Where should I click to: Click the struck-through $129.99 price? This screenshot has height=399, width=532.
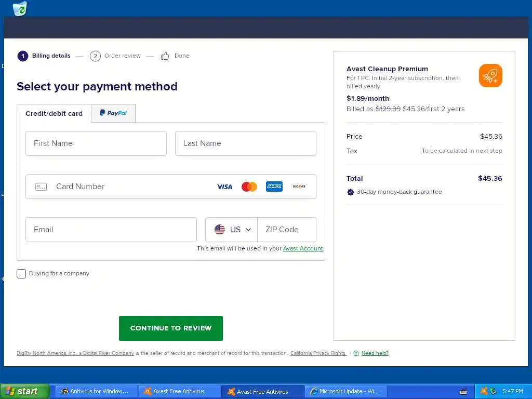coord(388,109)
